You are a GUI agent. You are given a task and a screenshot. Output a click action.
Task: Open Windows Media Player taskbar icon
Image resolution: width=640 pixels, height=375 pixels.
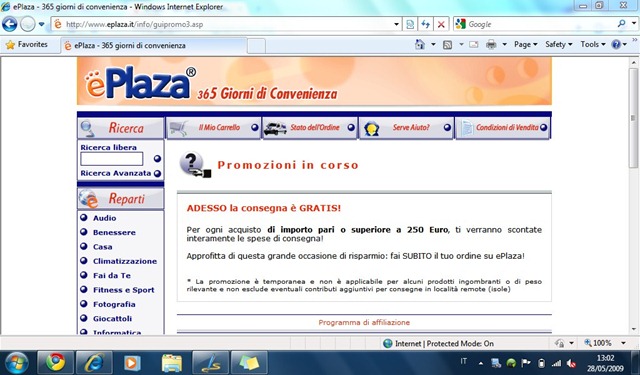click(x=132, y=362)
